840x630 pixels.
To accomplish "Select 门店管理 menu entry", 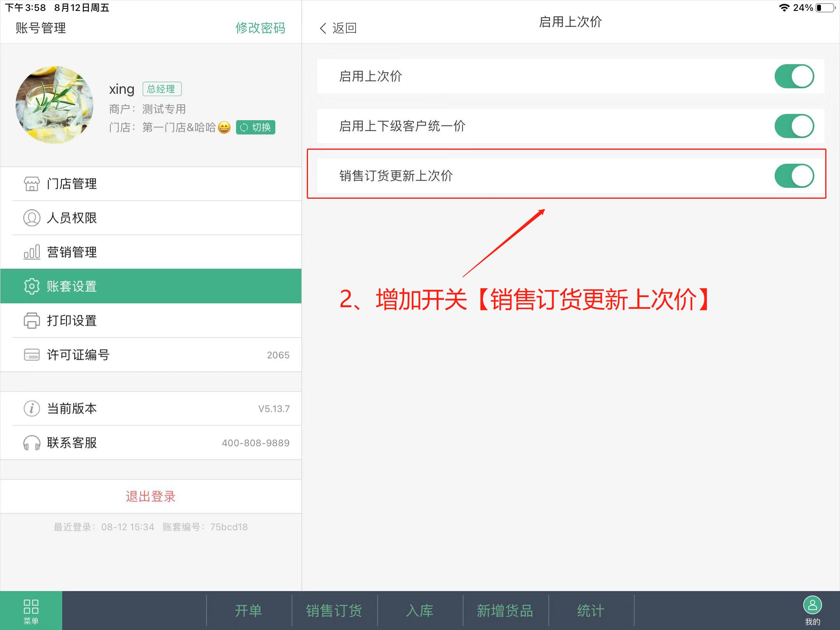I will tap(151, 184).
